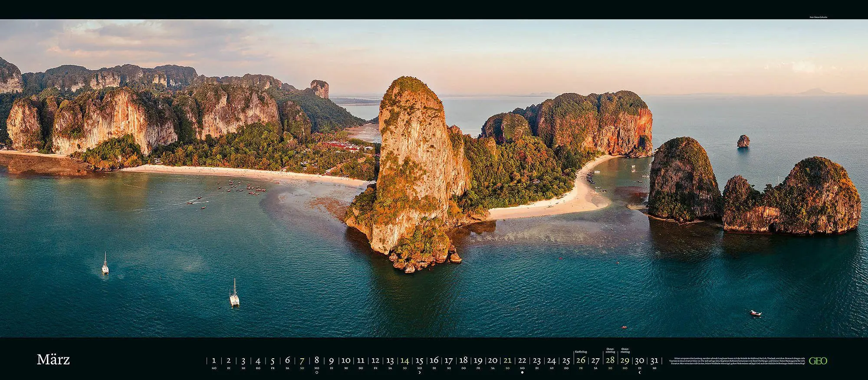Select date 22 in the calendar strip
This screenshot has height=380, width=868.
(522, 360)
